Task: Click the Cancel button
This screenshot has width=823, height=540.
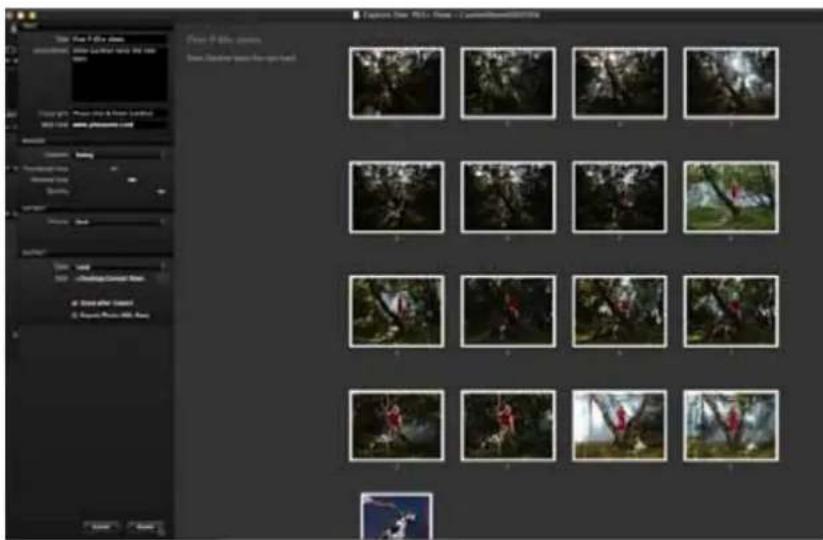Action: (101, 526)
